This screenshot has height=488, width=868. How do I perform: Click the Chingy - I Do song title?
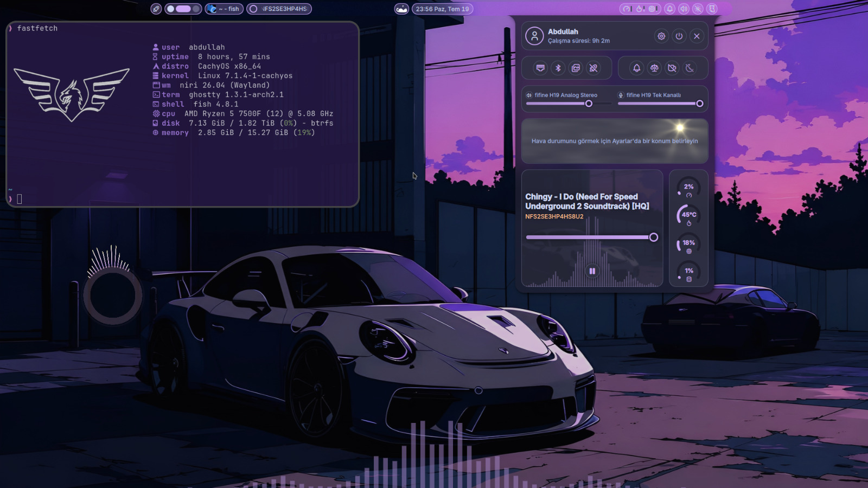[x=587, y=201]
